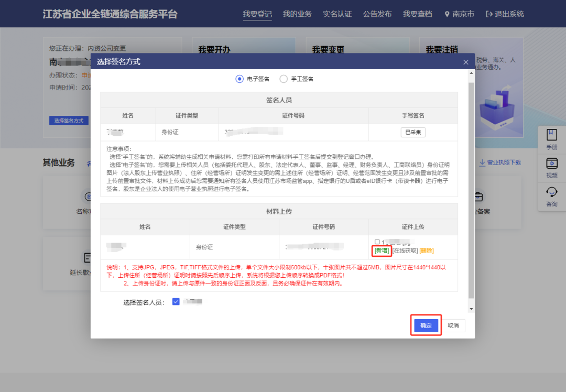Screen dimensions: 566x392
Task: Click the [新增] link to add a file
Action: pos(382,251)
